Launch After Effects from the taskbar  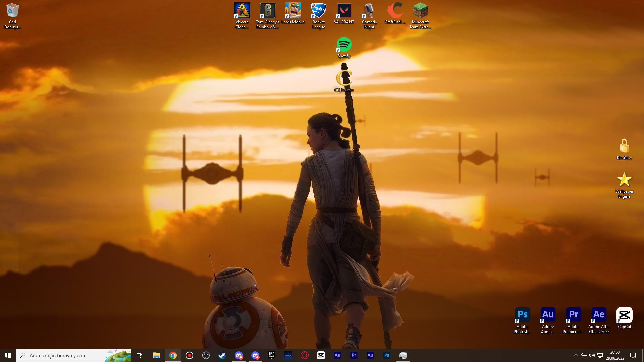point(337,355)
